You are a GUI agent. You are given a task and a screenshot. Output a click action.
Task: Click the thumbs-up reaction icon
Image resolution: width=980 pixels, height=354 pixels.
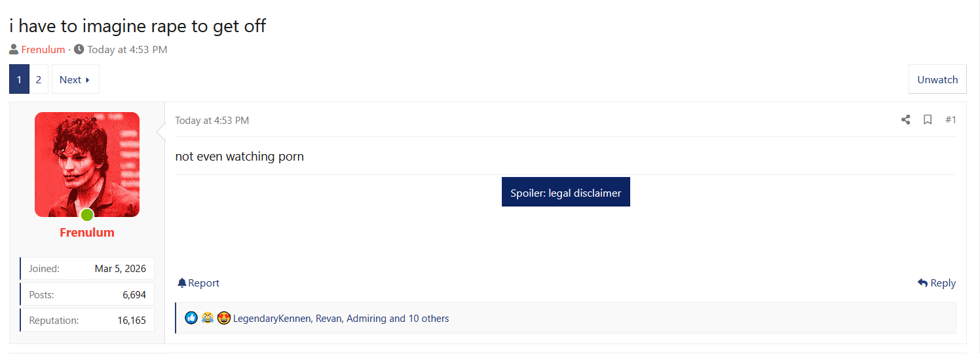(x=191, y=318)
